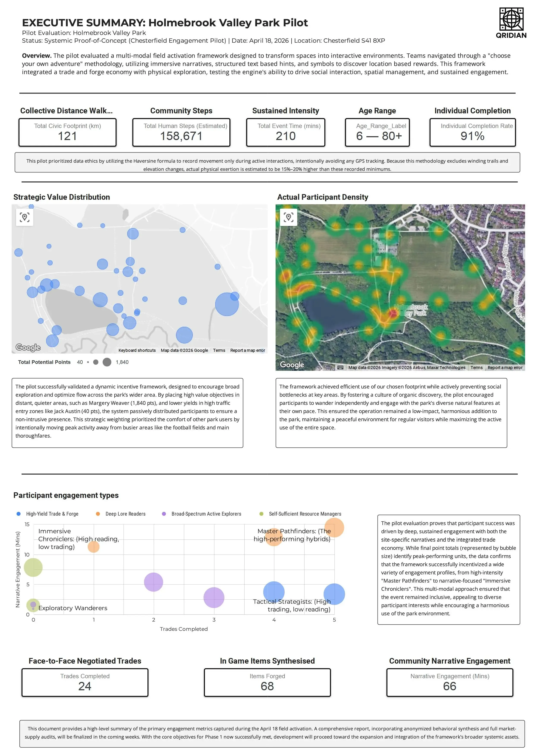Click Exploratory Wanderers chart annotation
The height and width of the screenshot is (756, 535).
(73, 608)
